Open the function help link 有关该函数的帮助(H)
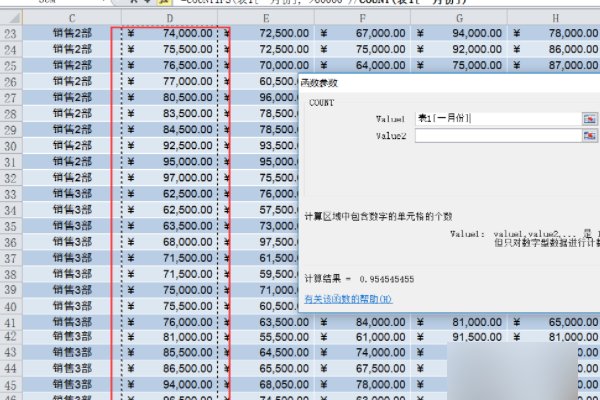This screenshot has height=400, width=600. [348, 299]
